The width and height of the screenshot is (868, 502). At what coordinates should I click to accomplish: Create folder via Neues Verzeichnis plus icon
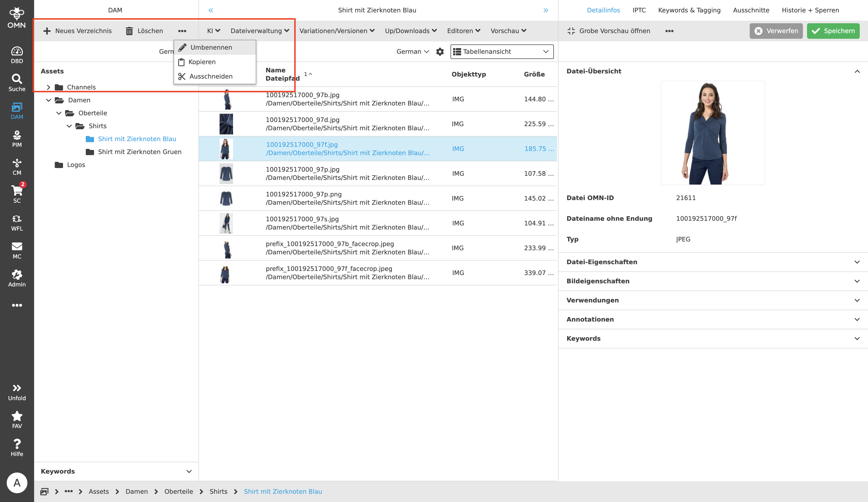[x=47, y=31]
